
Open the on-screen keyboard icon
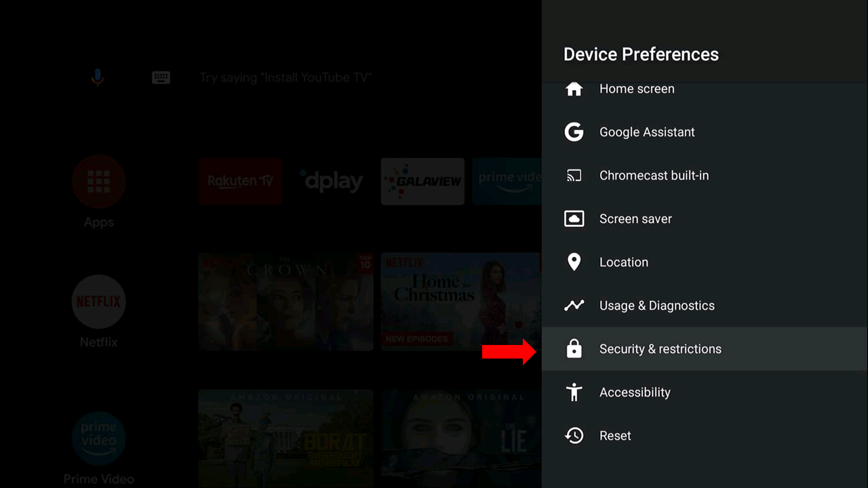point(161,77)
